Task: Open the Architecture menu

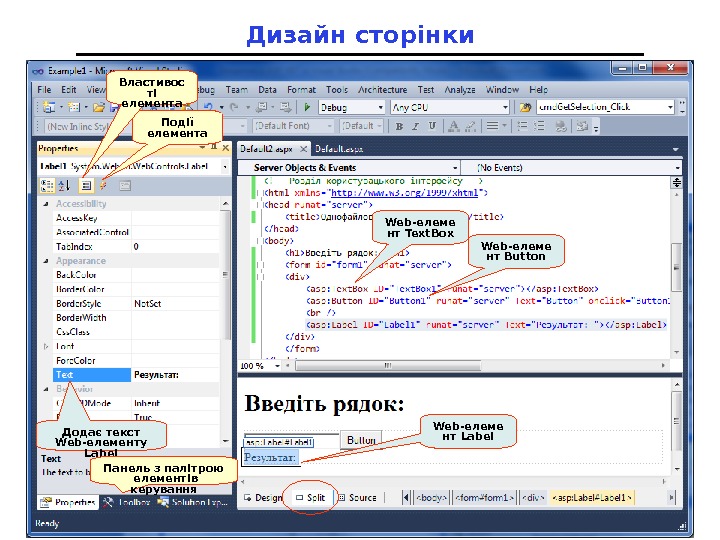Action: (x=382, y=90)
